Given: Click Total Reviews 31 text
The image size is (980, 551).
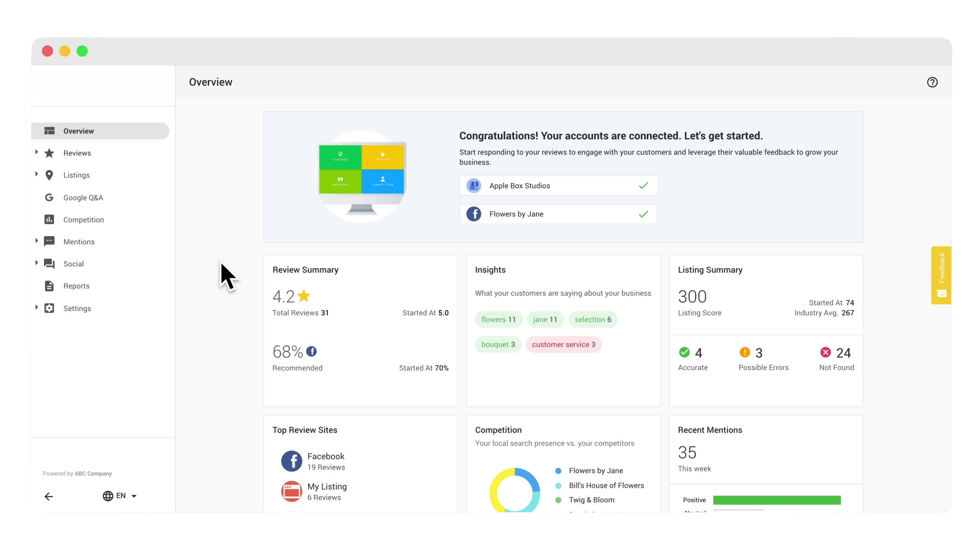Looking at the screenshot, I should click(300, 313).
